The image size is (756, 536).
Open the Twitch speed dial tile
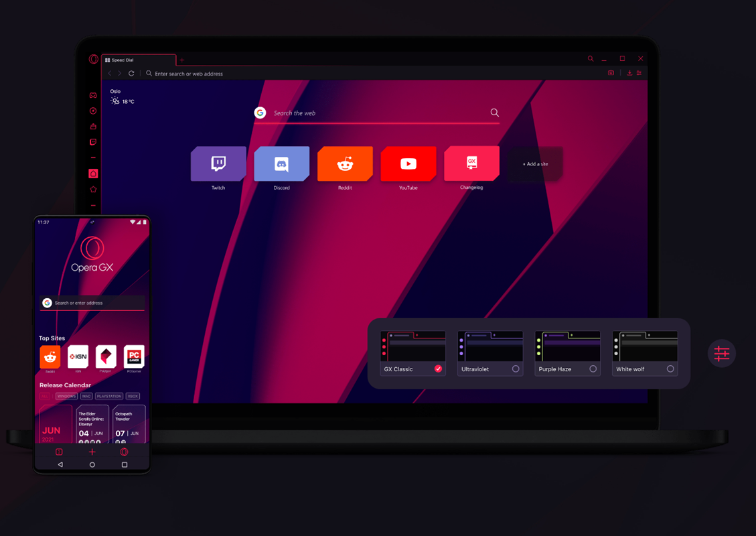point(218,163)
